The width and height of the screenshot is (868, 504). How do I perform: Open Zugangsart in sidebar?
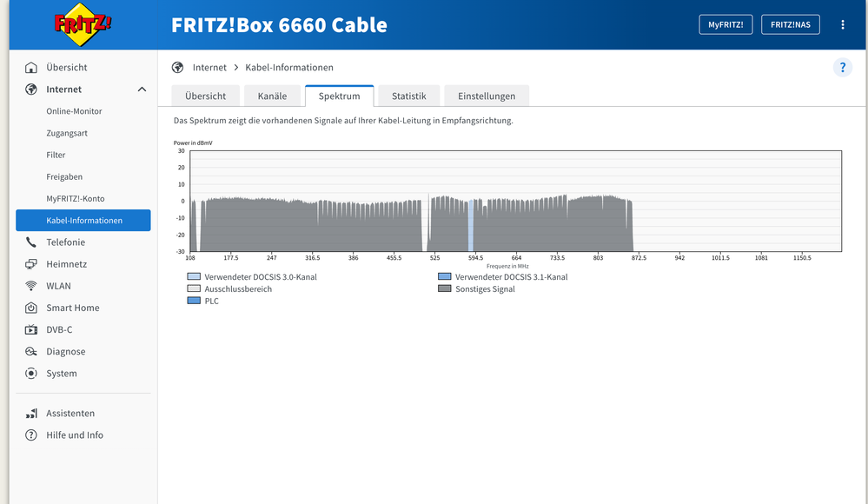67,133
